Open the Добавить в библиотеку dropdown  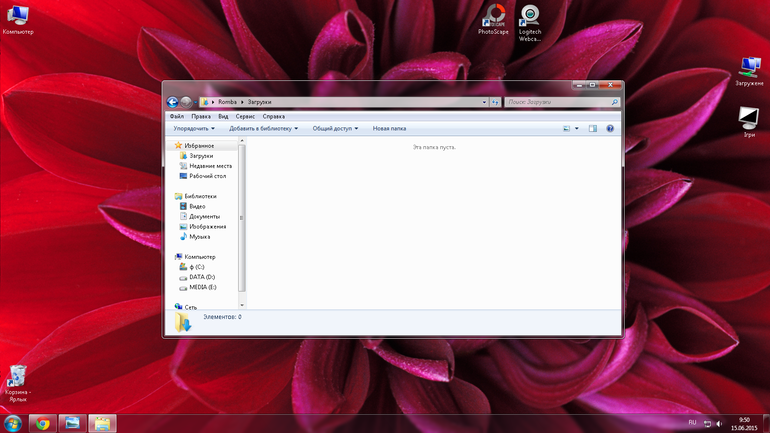pyautogui.click(x=263, y=129)
